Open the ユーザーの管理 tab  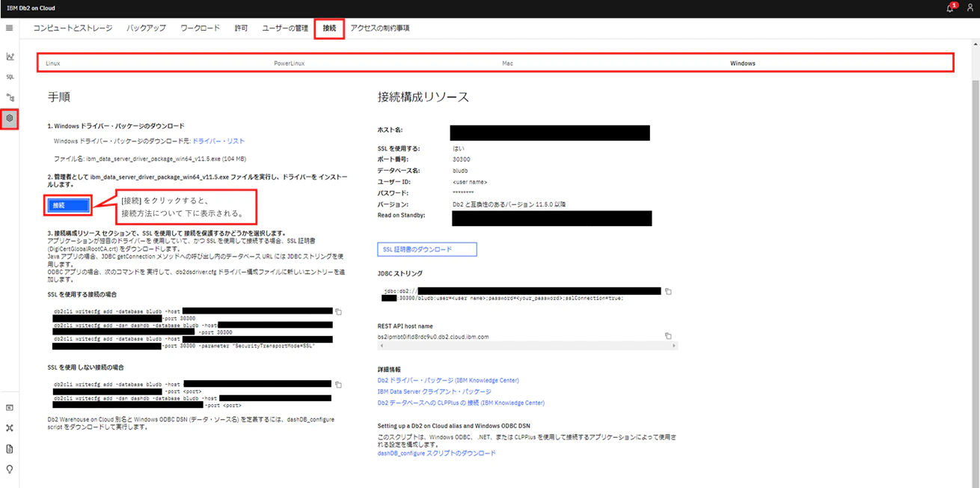pos(285,28)
